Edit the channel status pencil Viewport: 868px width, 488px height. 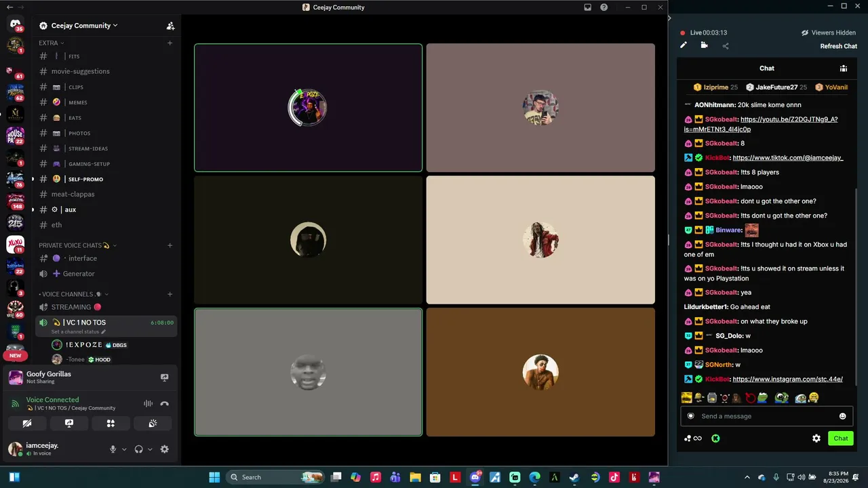click(x=104, y=332)
